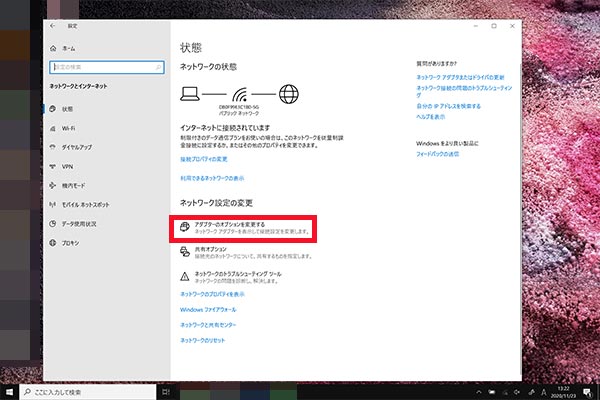This screenshot has height=400, width=600.
Task: Click the network icon in system tray
Action: coord(505,392)
